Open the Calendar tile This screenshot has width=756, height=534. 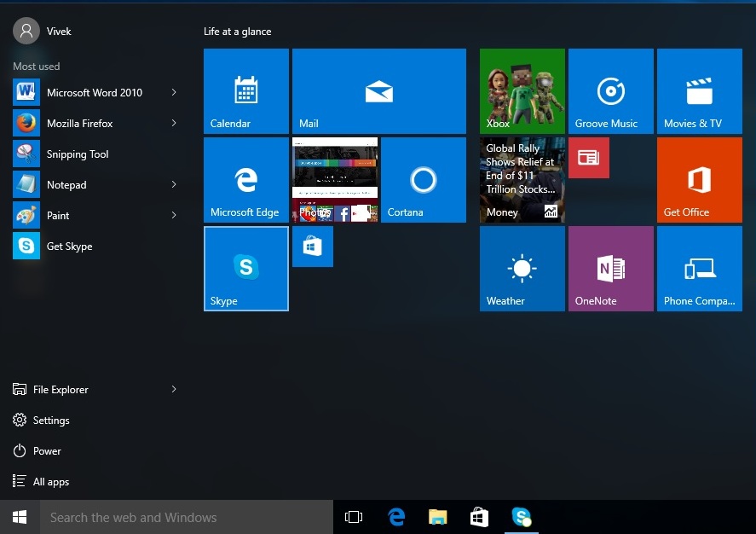[x=246, y=91]
